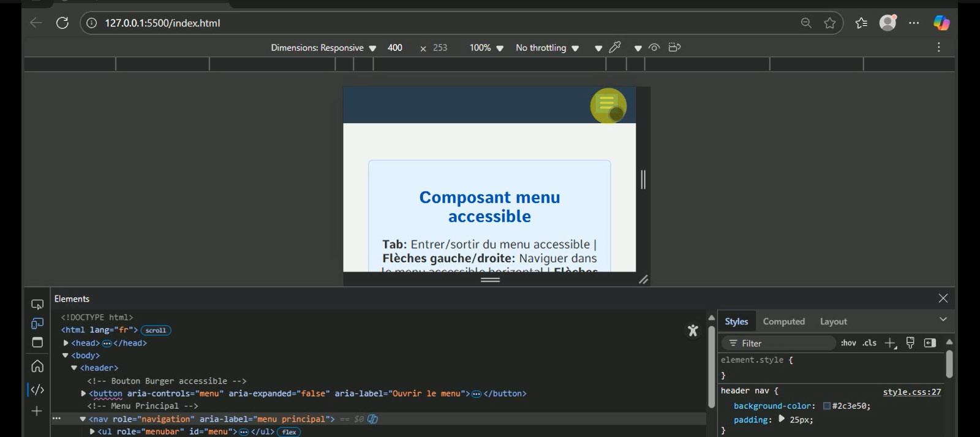Open the style.css:27 source link
The image size is (980, 437).
[x=911, y=392]
